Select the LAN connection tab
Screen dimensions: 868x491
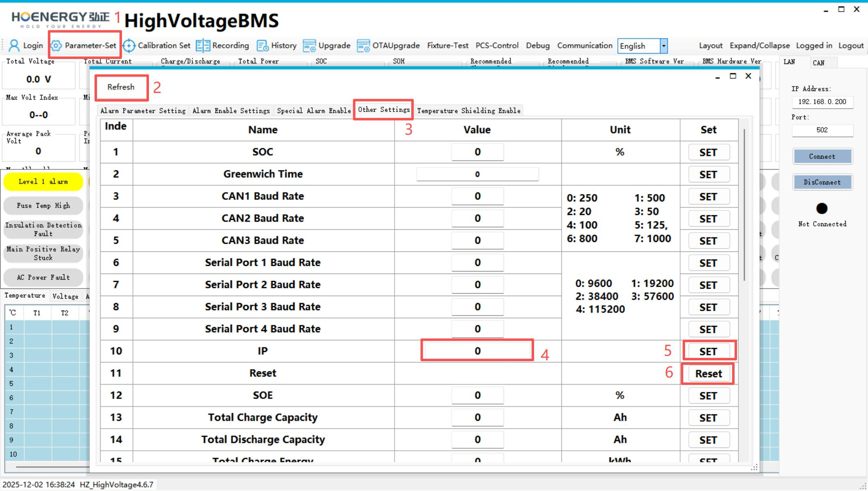pos(789,62)
